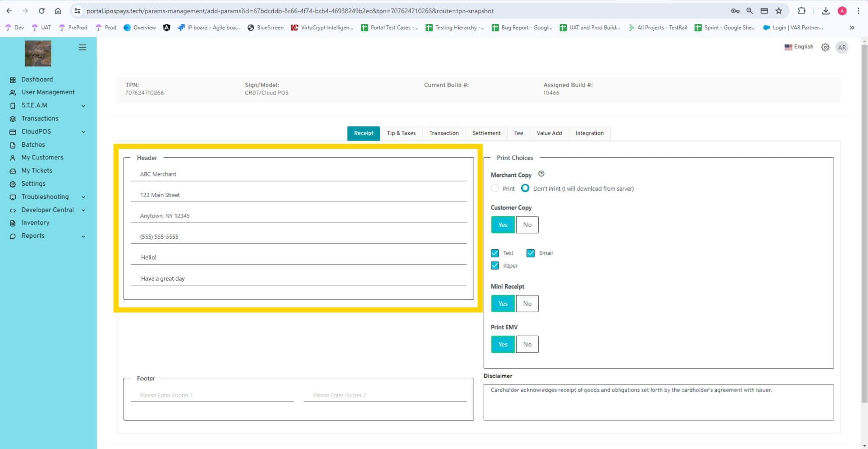Edit the Have a great day field

[x=299, y=279]
